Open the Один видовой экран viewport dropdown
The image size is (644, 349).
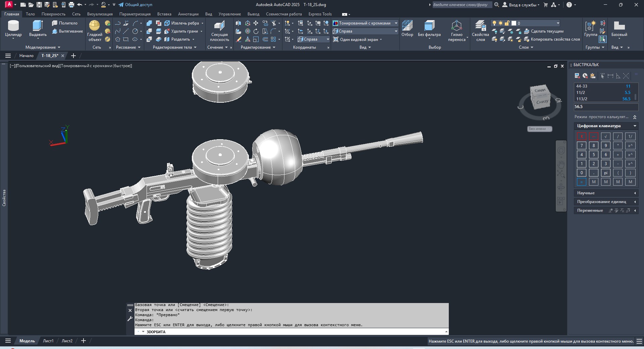click(x=358, y=40)
